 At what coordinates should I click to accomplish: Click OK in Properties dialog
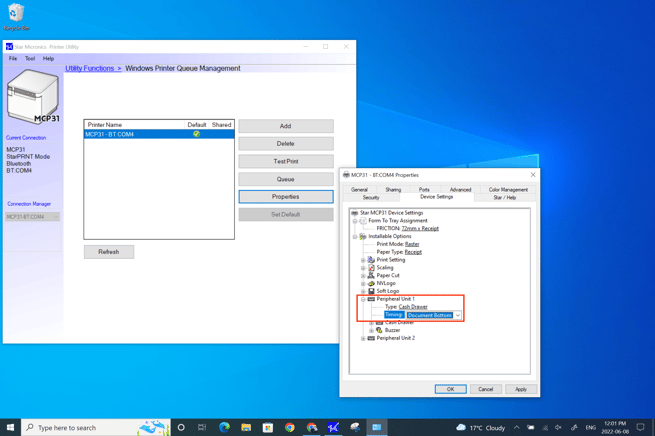click(x=450, y=389)
